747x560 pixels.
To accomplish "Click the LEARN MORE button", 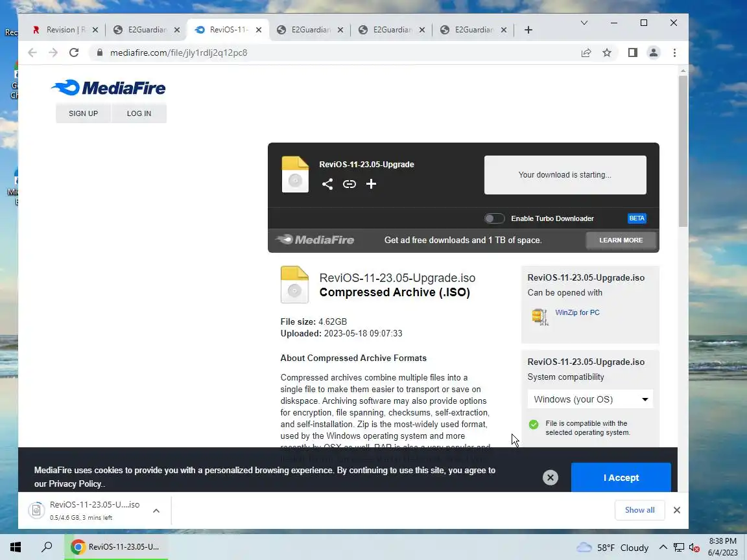I will click(x=621, y=240).
